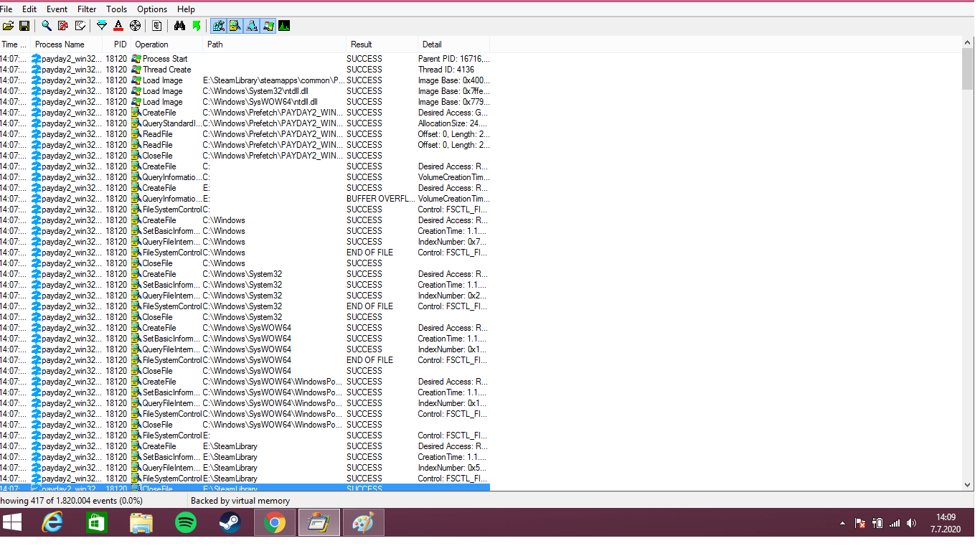Open the Windows Store taskbar icon
Viewport: 980px width, 551px height.
coord(96,522)
